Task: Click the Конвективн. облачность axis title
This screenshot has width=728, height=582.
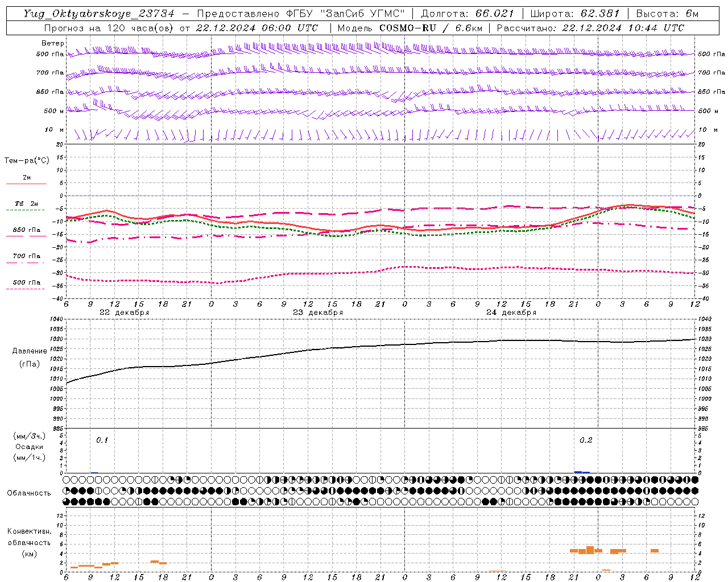Action: [29, 537]
